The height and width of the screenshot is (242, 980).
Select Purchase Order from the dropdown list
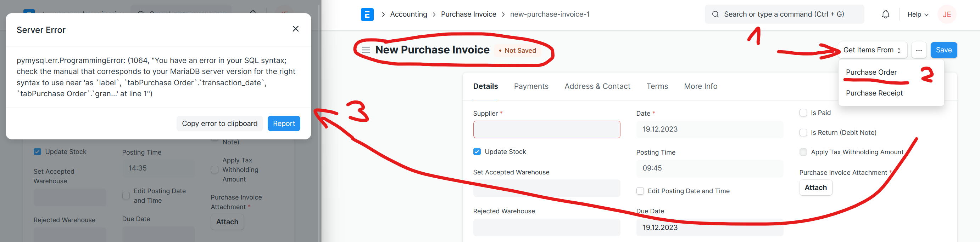[x=871, y=72]
